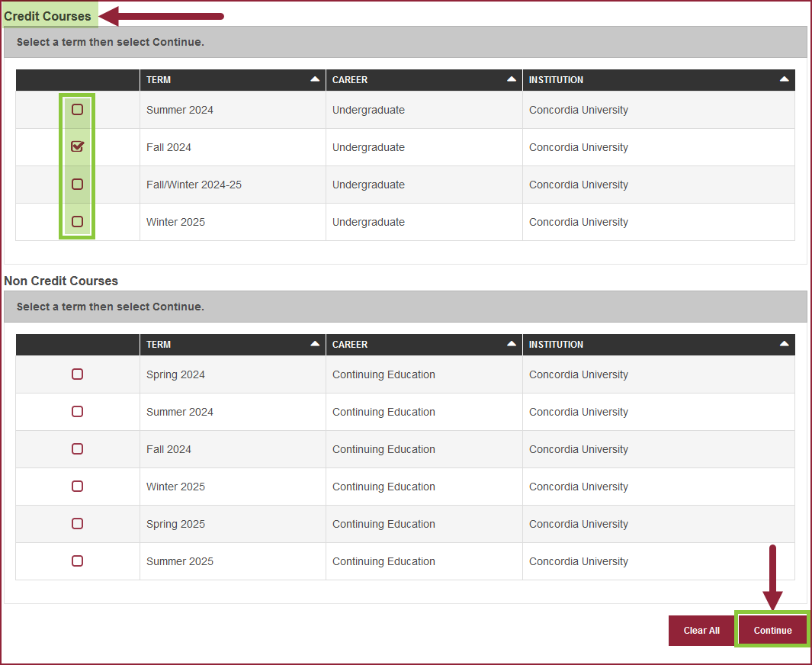812x665 pixels.
Task: Select Spring 2024 term text
Action: pos(175,374)
